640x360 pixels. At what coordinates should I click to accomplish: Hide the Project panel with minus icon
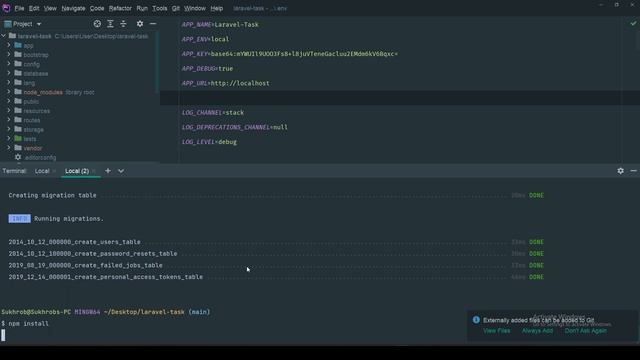(x=153, y=24)
